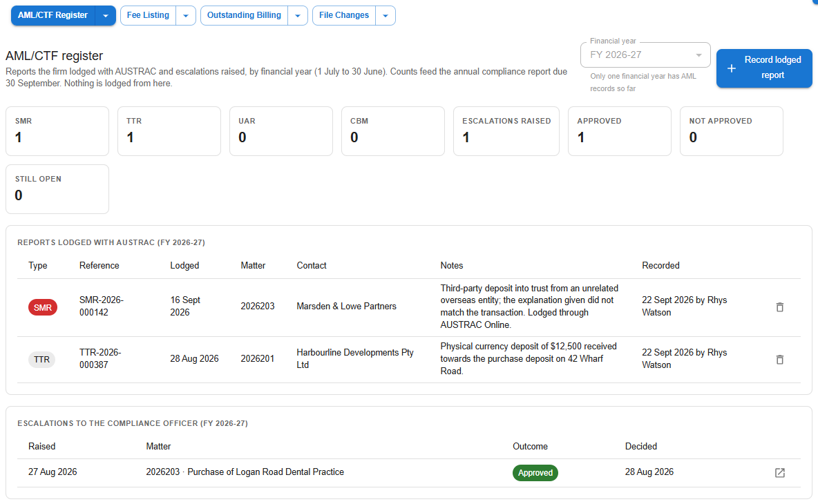This screenshot has height=504, width=818.
Task: Click decided date 28 Aug 2026
Action: 649,472
